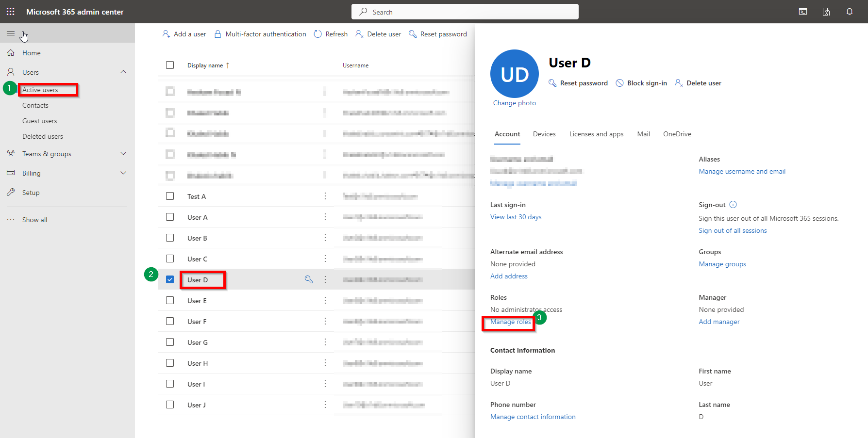
Task: Open more actions for User C
Action: [x=325, y=259]
